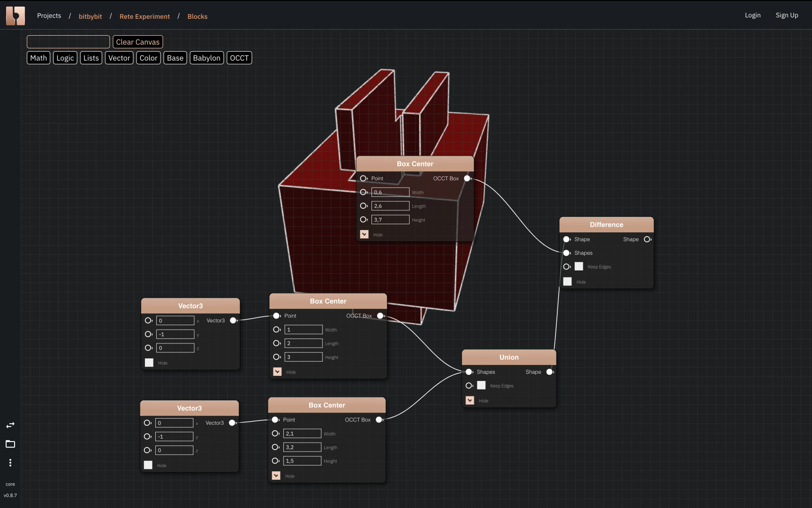Go to bitbybit breadcrumb link

[90, 16]
